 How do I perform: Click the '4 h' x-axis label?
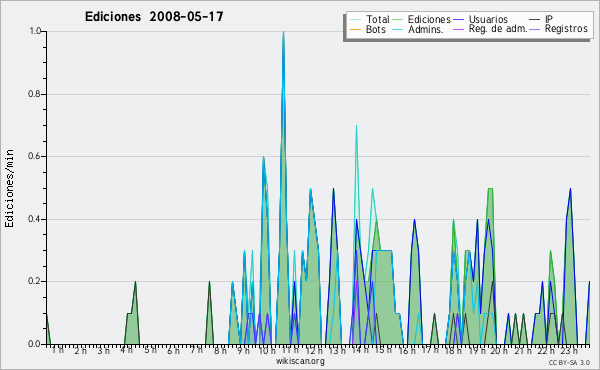pos(127,350)
